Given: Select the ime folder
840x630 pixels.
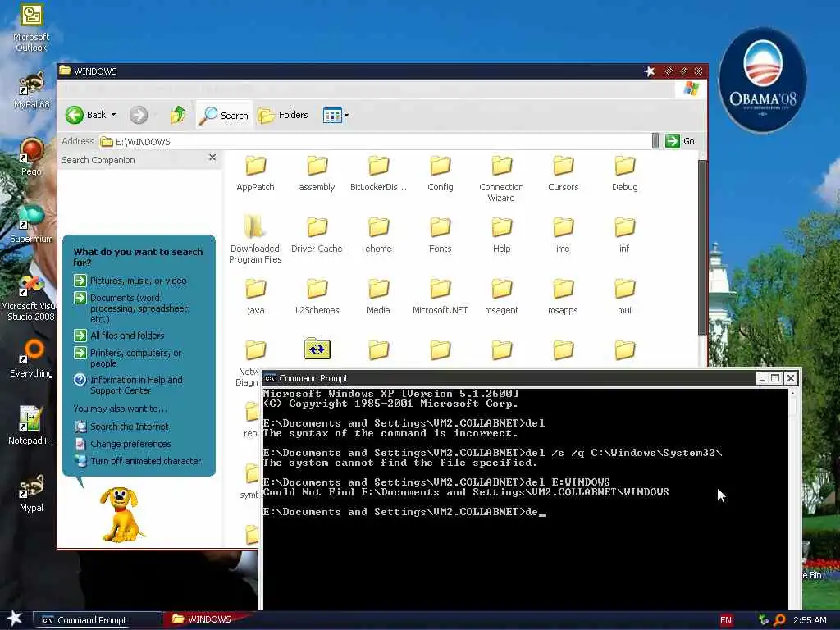Looking at the screenshot, I should click(x=563, y=235).
